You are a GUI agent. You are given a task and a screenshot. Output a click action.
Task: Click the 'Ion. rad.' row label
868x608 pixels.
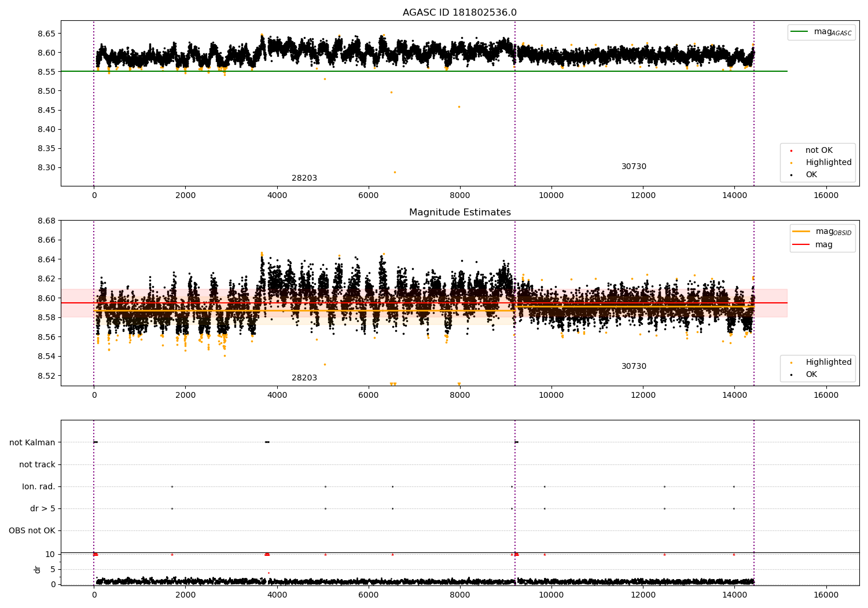pos(39,486)
